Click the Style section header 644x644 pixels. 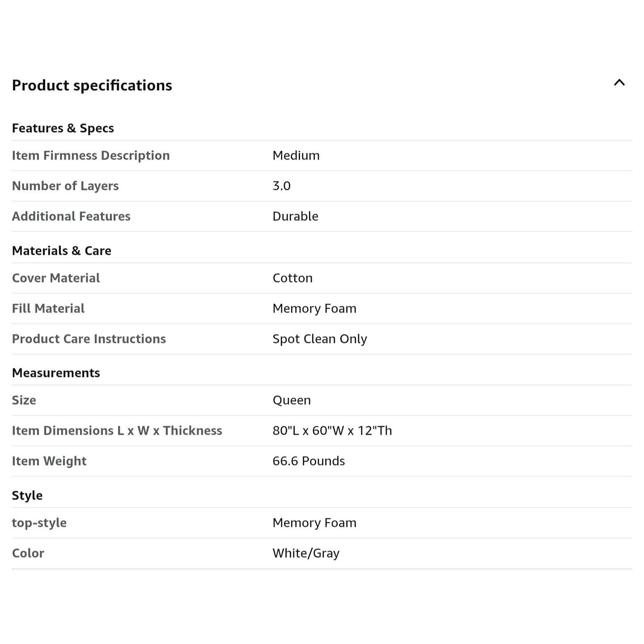(x=27, y=496)
